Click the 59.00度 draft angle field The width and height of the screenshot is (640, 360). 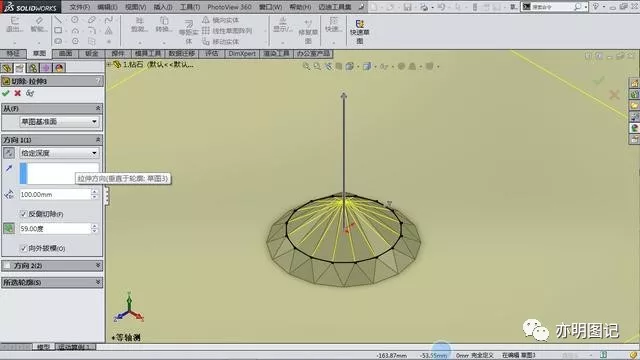pyautogui.click(x=55, y=229)
